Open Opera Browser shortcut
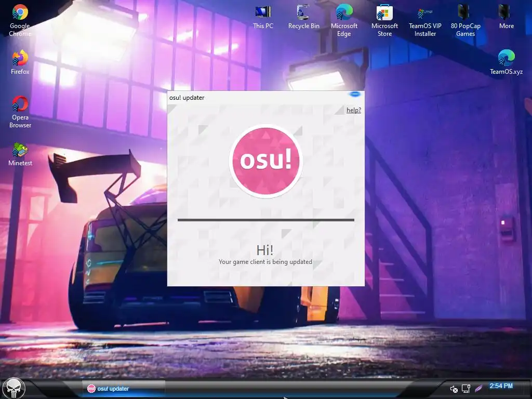532x399 pixels. [20, 112]
